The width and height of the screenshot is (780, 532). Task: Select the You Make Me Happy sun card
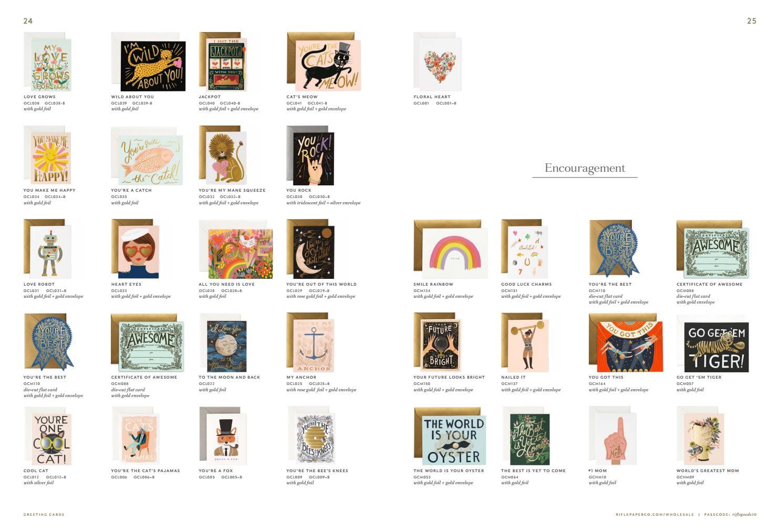coord(47,155)
